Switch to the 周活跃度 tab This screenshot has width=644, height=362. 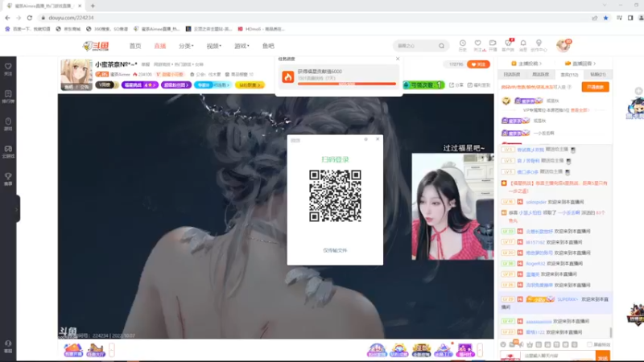coord(540,74)
